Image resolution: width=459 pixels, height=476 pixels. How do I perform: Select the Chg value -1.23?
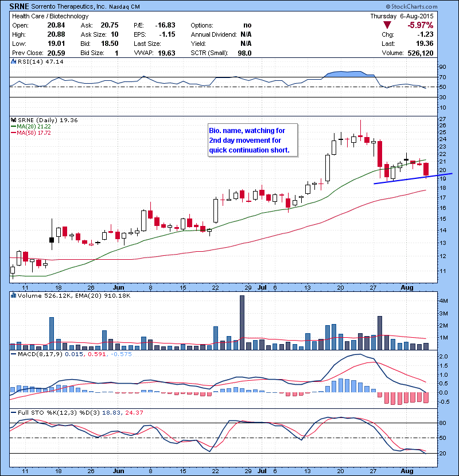click(x=425, y=34)
